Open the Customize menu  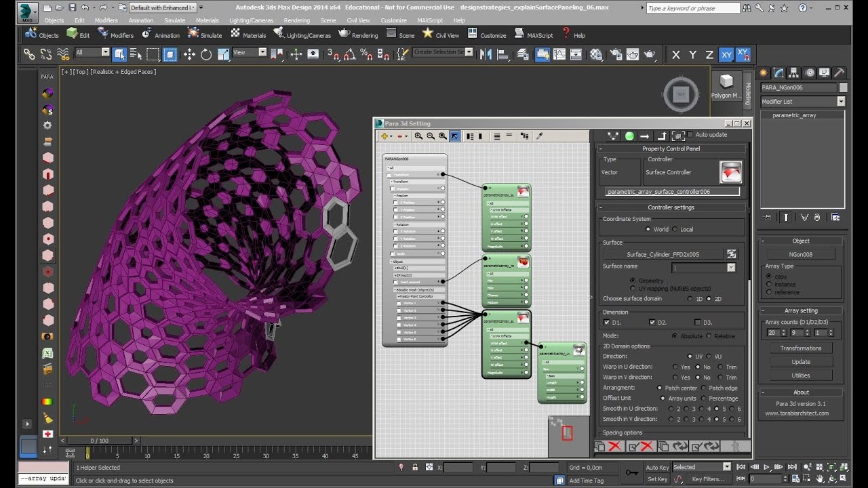[x=393, y=20]
